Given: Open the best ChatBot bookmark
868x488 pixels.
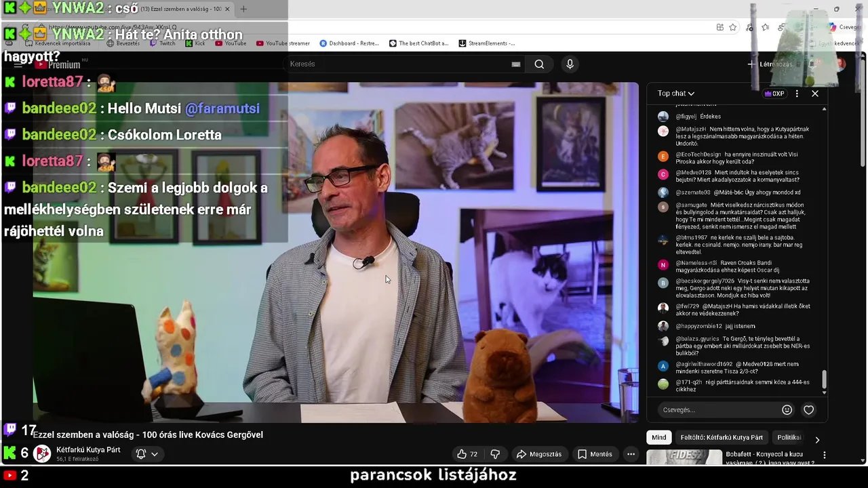Looking at the screenshot, I should pyautogui.click(x=418, y=43).
